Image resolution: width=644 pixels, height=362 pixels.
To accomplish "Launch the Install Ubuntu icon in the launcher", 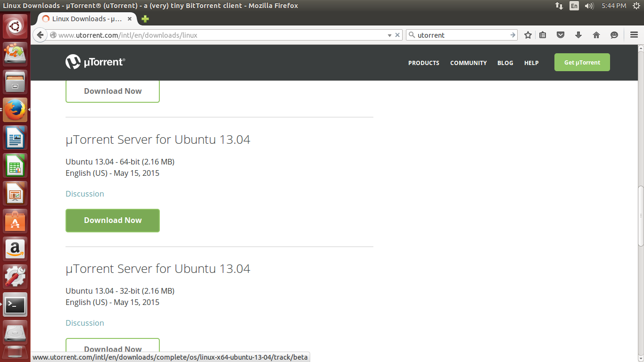I will [x=15, y=54].
